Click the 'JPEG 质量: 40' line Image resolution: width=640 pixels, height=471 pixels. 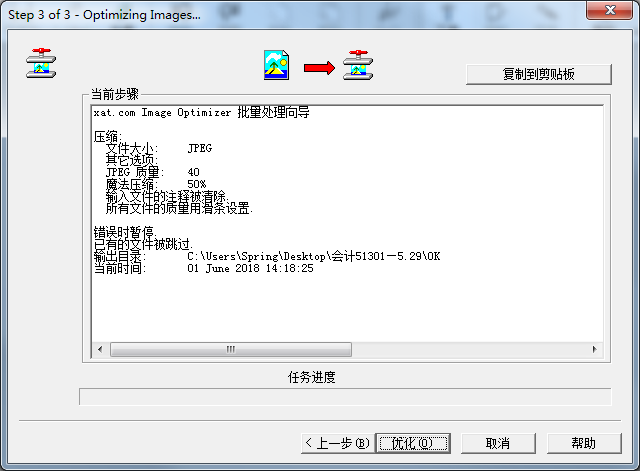coord(153,172)
